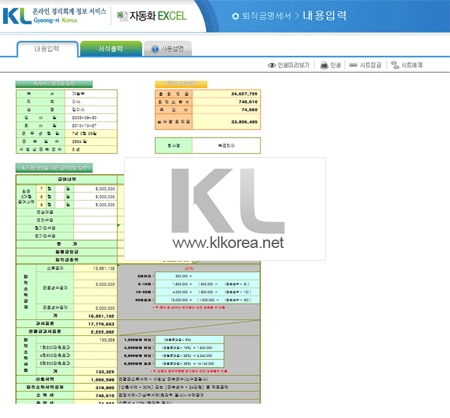
Task: Click the blue info icon on 사용설명 tab
Action: pos(155,49)
